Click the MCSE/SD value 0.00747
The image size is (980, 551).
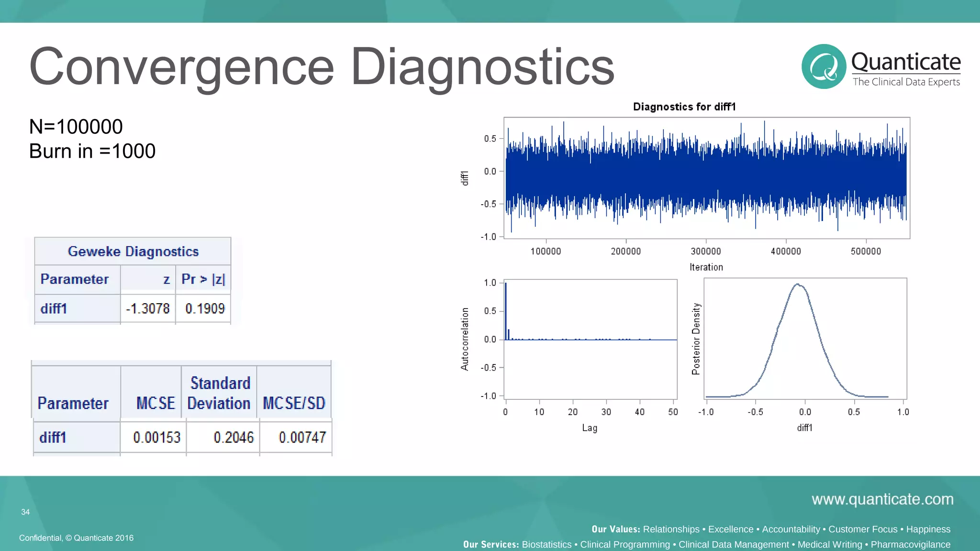(302, 437)
